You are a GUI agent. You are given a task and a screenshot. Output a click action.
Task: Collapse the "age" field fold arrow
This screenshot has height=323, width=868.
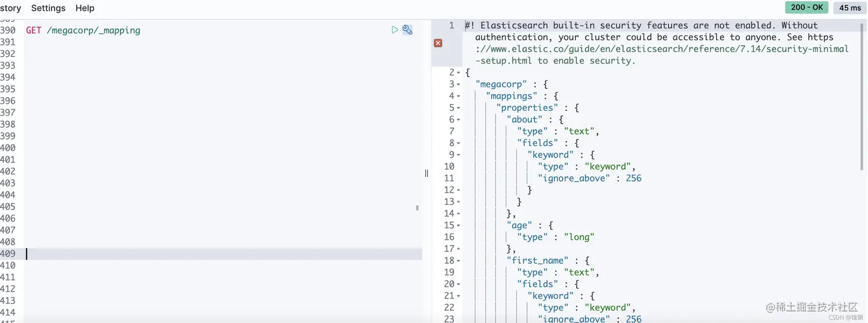459,225
